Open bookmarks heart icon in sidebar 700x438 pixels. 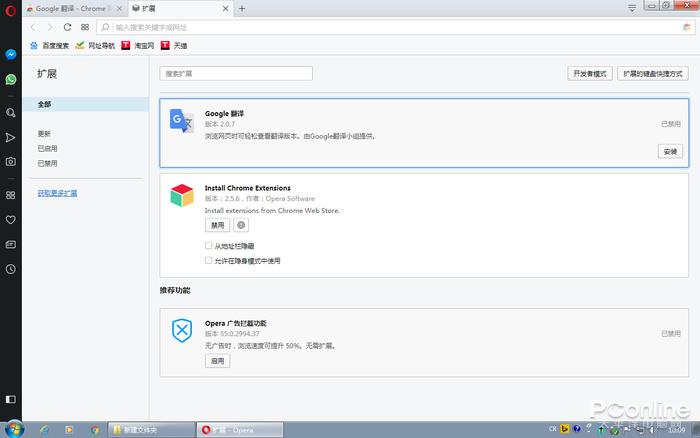pos(11,220)
